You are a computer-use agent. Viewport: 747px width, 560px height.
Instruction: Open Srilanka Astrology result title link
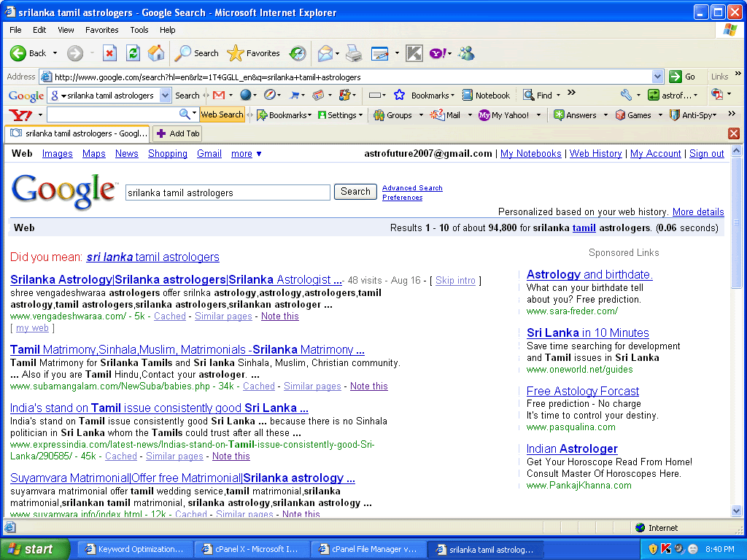point(176,279)
